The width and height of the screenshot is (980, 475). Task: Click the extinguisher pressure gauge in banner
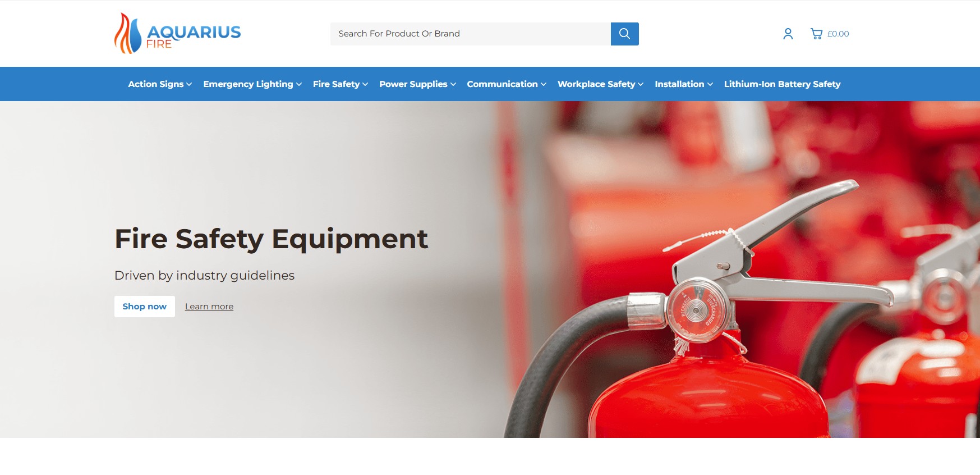click(696, 309)
